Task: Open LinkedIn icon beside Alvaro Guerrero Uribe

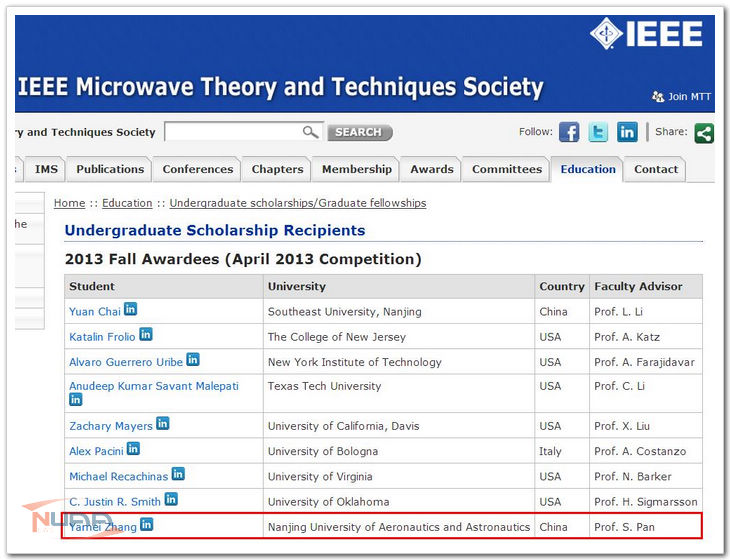Action: click(x=193, y=360)
